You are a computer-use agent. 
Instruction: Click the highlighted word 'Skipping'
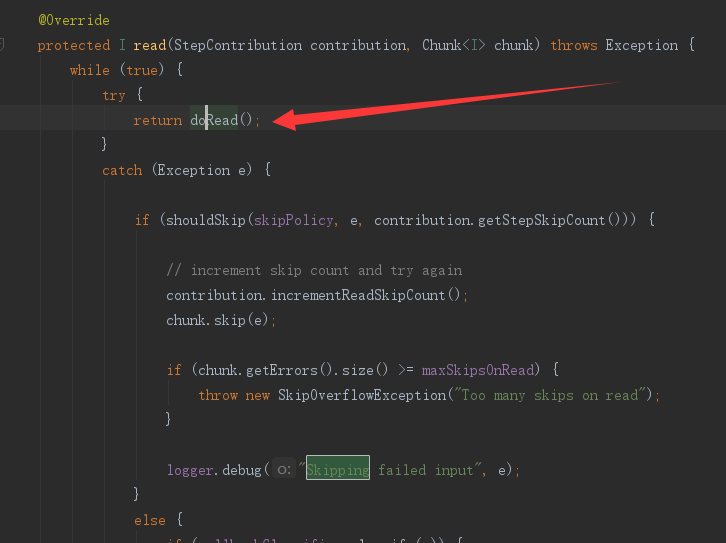click(338, 468)
